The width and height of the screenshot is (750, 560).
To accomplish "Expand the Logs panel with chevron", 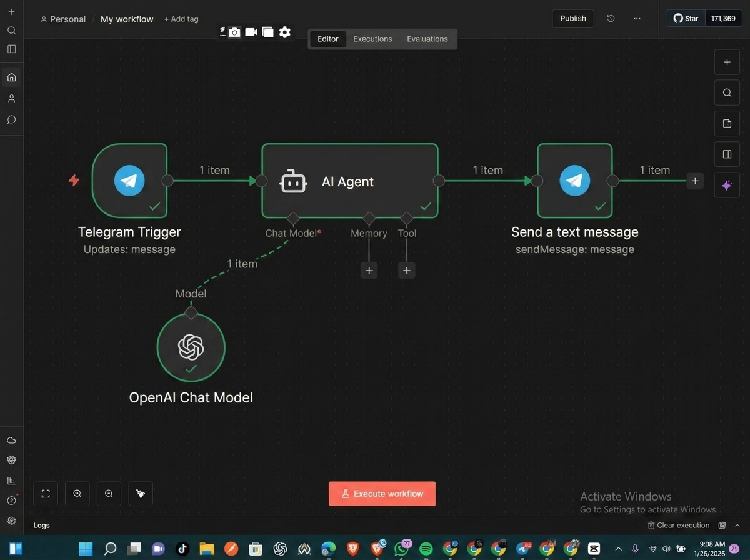I will 737,526.
